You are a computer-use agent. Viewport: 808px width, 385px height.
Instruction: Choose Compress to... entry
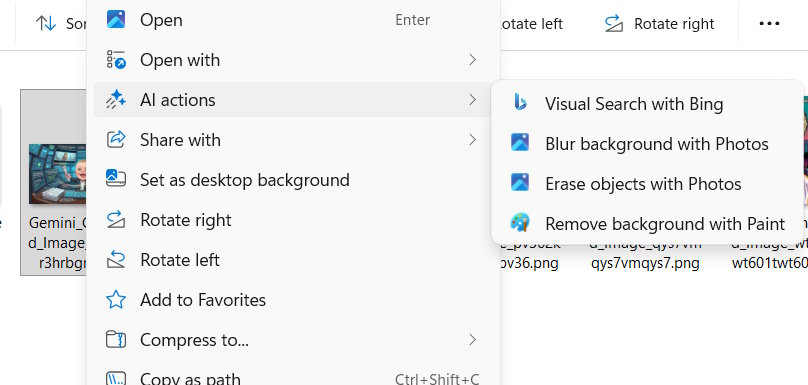(x=293, y=340)
